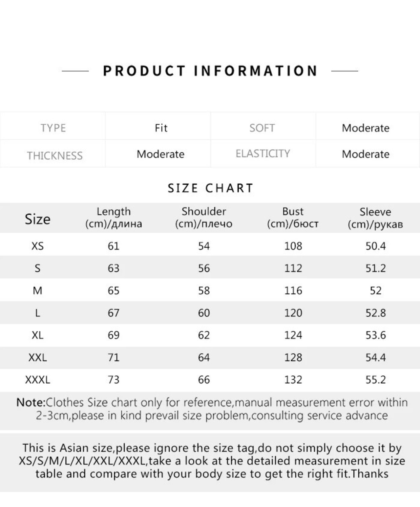Select the bust value 120
Viewport: 420px width, 507px height.
293,313
